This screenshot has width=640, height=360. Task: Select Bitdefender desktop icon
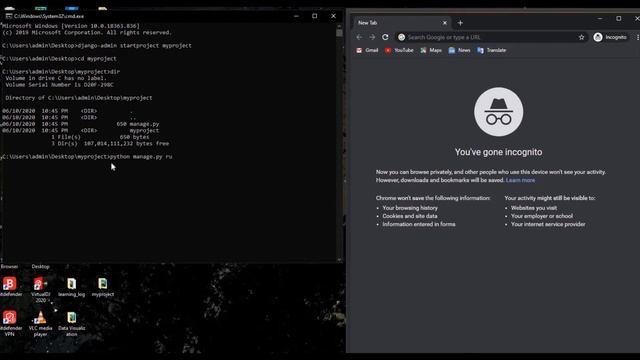[10, 287]
